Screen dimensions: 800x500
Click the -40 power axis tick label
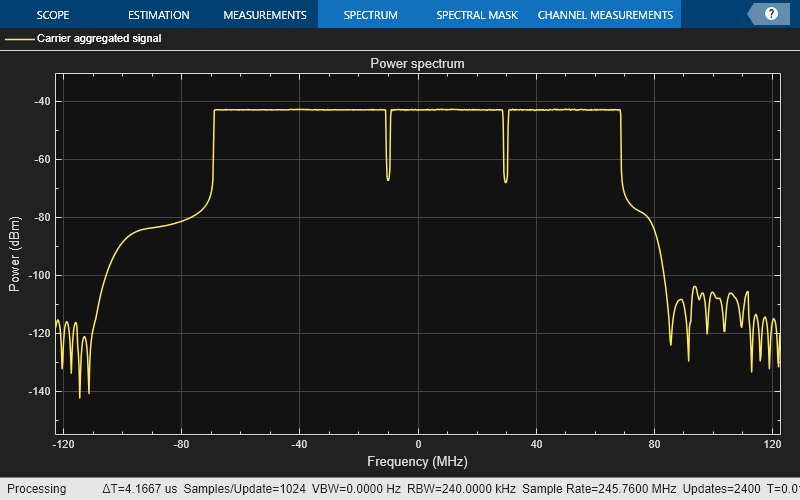coord(42,102)
